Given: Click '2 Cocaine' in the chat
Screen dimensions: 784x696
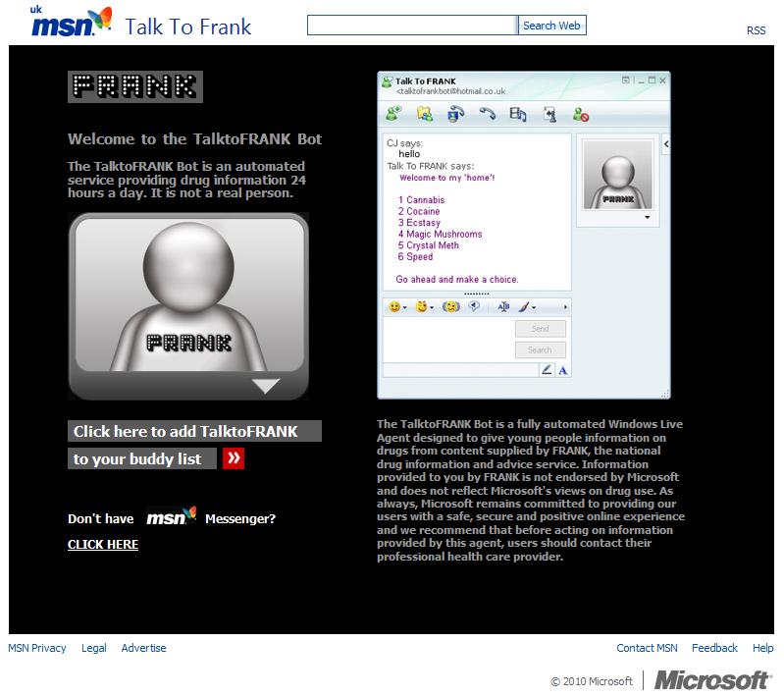Looking at the screenshot, I should click(419, 211).
